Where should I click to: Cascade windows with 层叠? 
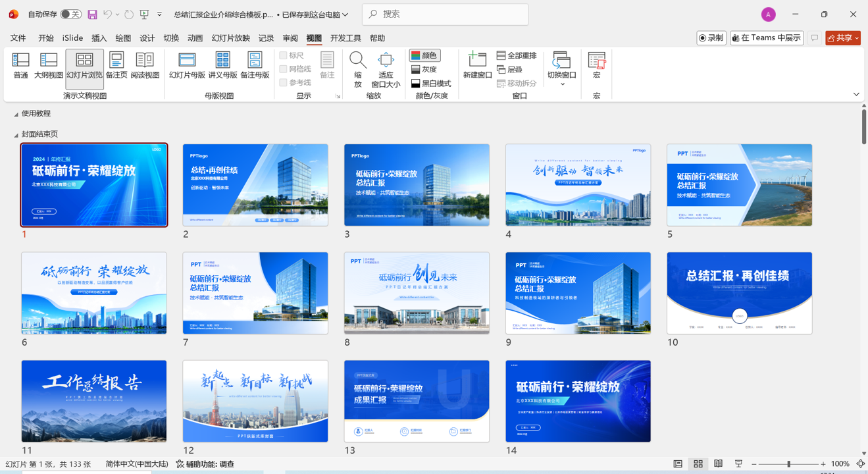510,69
